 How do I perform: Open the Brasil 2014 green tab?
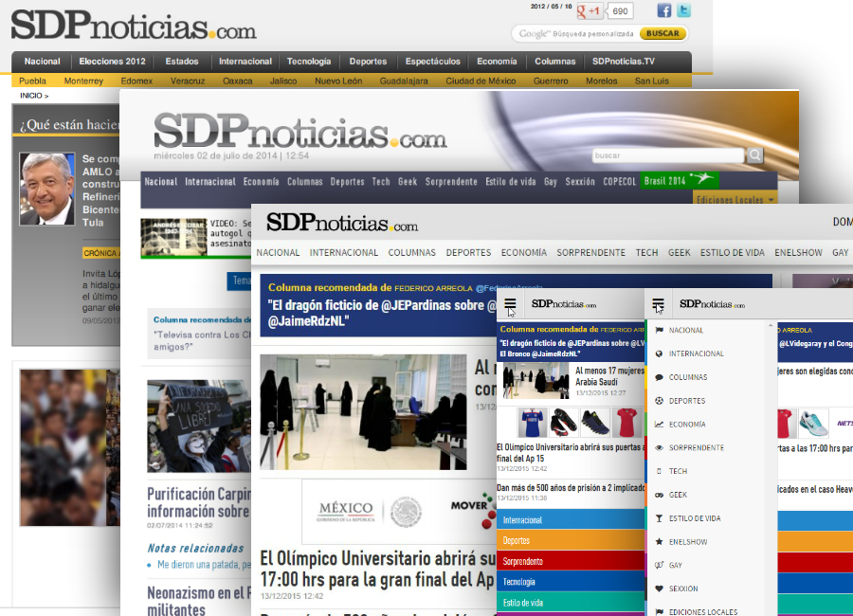click(x=679, y=181)
